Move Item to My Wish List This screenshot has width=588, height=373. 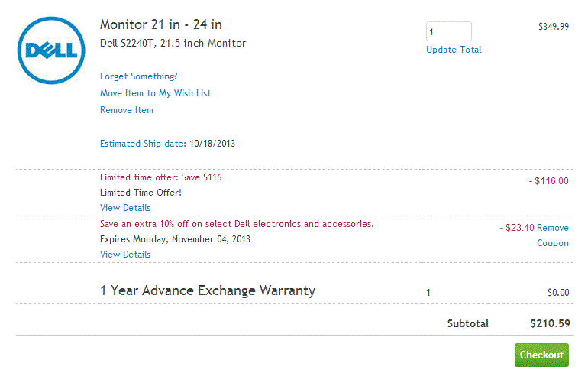click(x=155, y=93)
